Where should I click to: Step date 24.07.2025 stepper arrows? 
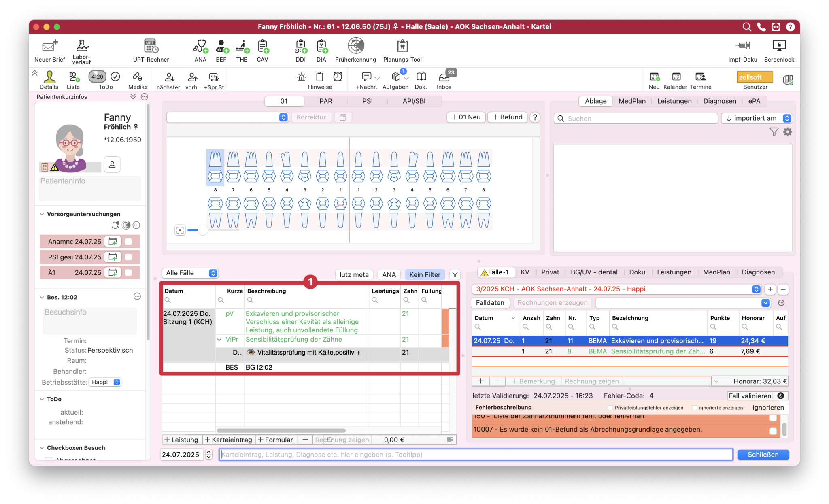(209, 455)
